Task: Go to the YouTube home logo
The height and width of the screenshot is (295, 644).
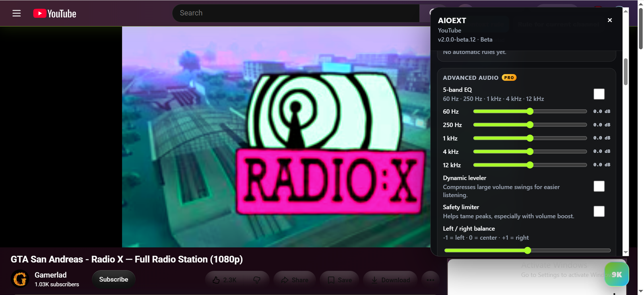Action: pyautogui.click(x=55, y=14)
